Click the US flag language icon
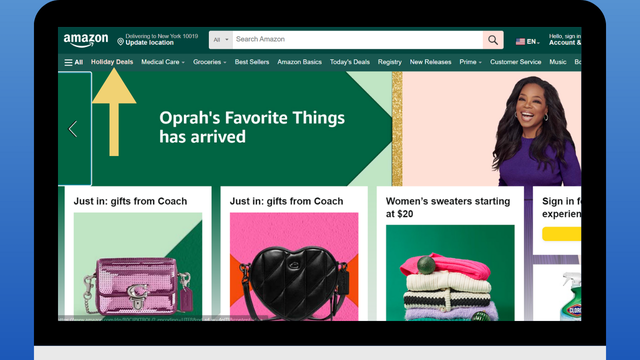The height and width of the screenshot is (360, 640). 520,42
